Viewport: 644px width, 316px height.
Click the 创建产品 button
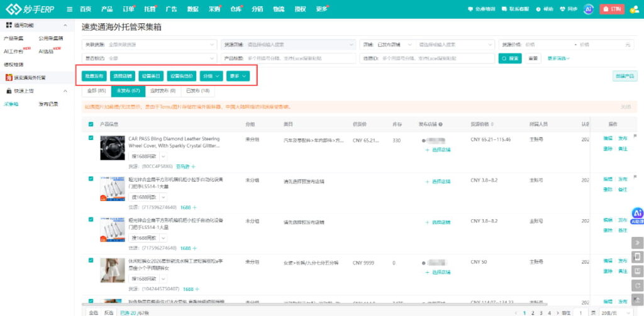625,76
